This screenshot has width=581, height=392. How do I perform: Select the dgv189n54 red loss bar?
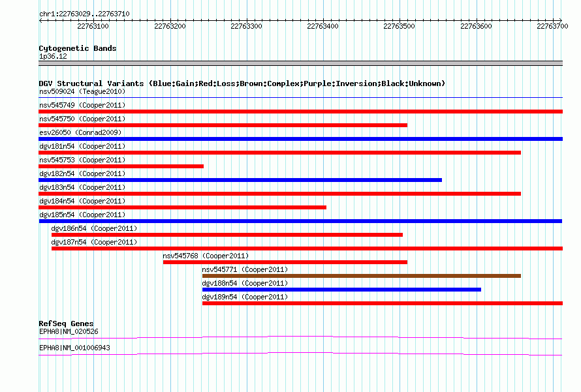click(383, 303)
